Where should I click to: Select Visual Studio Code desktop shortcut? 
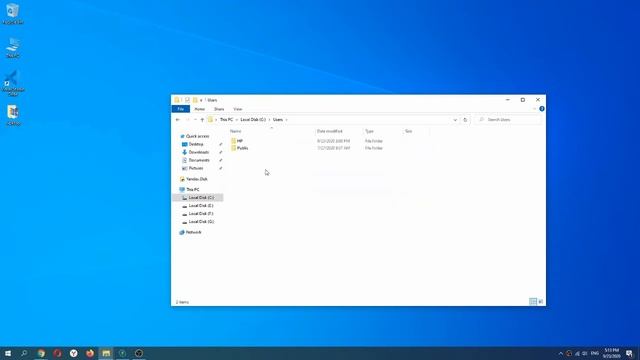13,83
